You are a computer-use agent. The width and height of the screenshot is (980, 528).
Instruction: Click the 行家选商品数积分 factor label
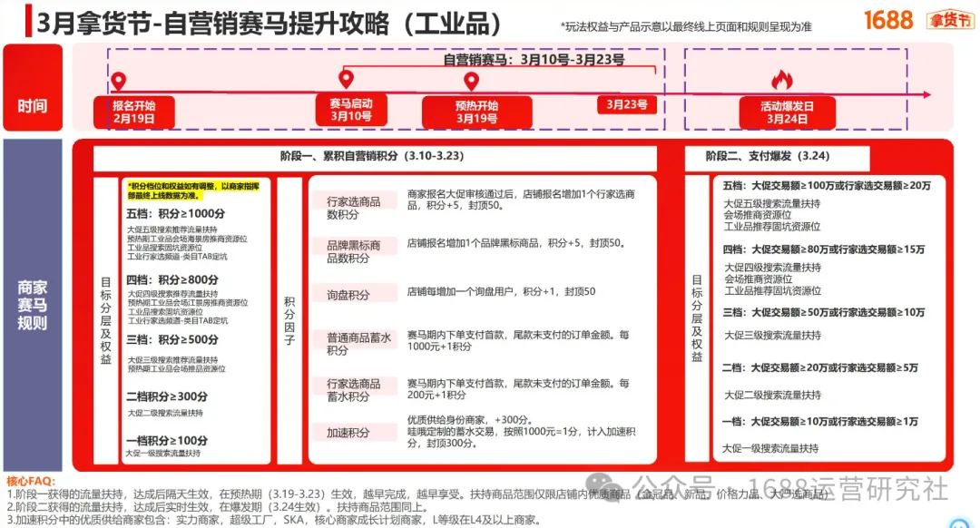(353, 208)
